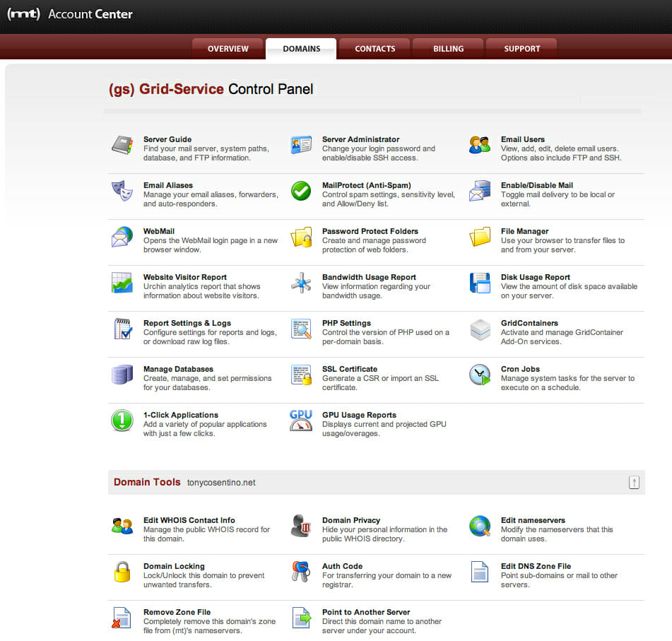Click the Edit nameservers globe icon
The image size is (672, 641).
click(x=480, y=526)
